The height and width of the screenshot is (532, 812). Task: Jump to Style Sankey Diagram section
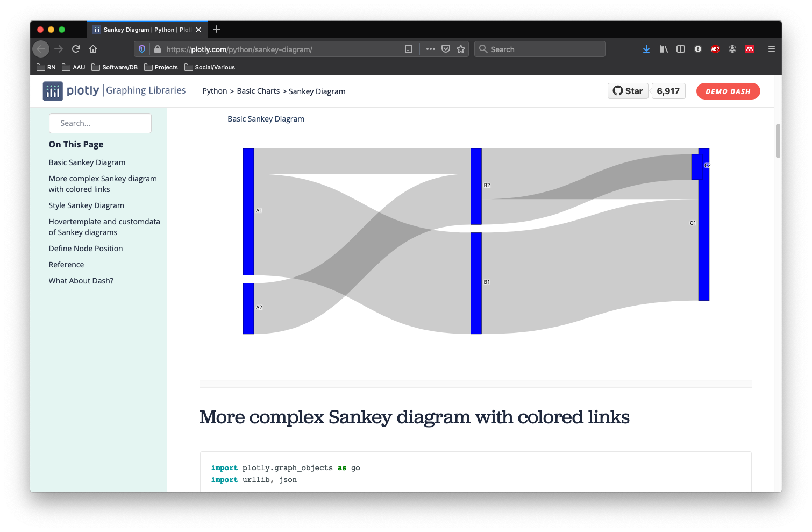[x=86, y=205]
